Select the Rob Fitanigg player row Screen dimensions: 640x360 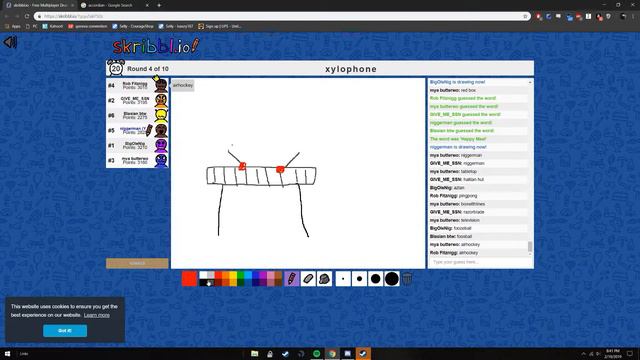(137, 85)
